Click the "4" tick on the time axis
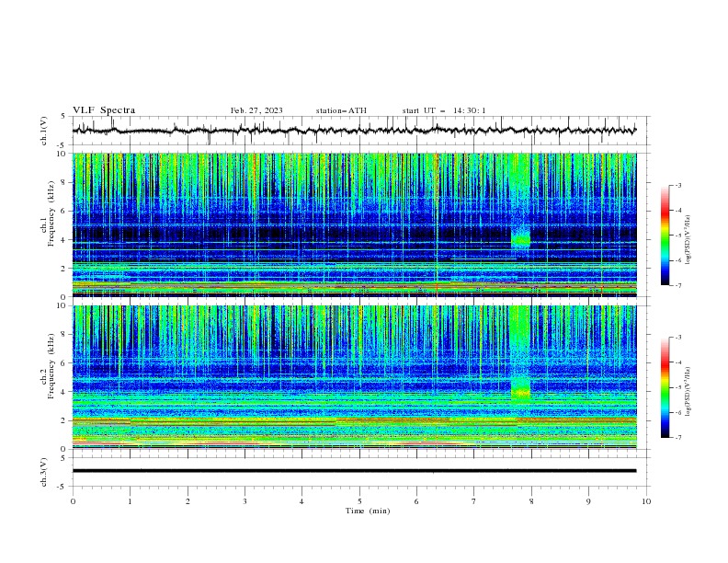Viewport: 728px width, 563px height. [x=301, y=501]
